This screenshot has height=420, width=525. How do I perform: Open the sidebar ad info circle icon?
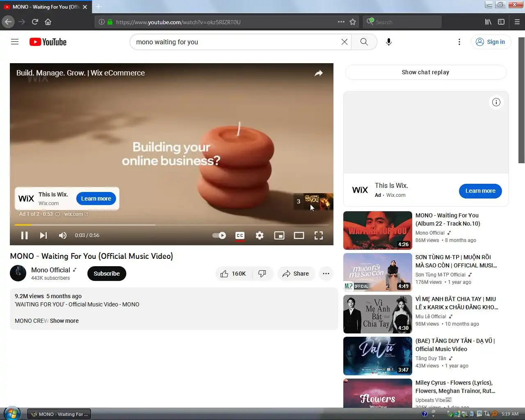click(496, 102)
